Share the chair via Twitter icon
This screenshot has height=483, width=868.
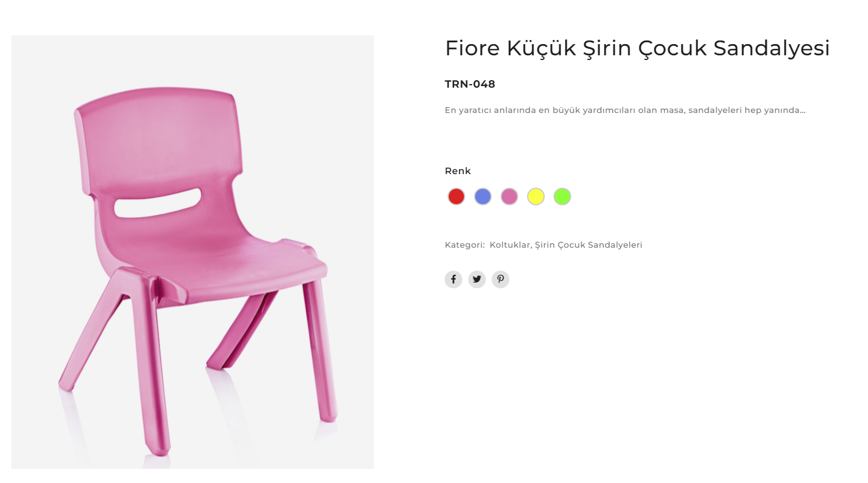[476, 279]
